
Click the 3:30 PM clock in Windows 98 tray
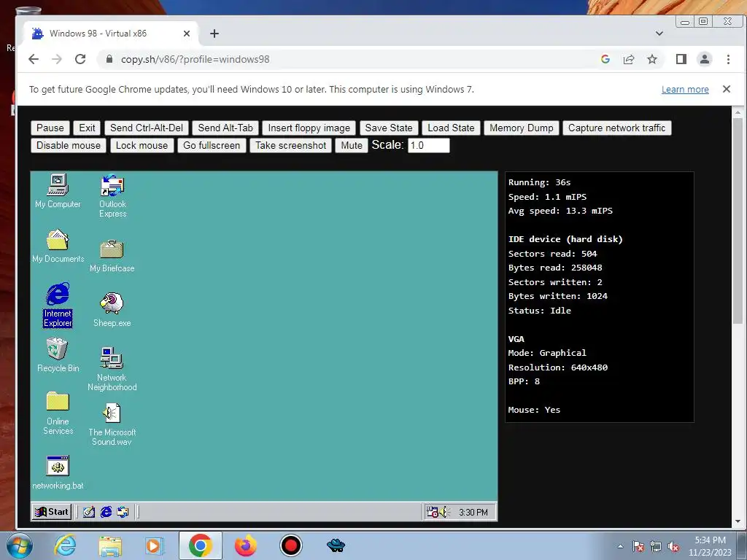pyautogui.click(x=473, y=513)
